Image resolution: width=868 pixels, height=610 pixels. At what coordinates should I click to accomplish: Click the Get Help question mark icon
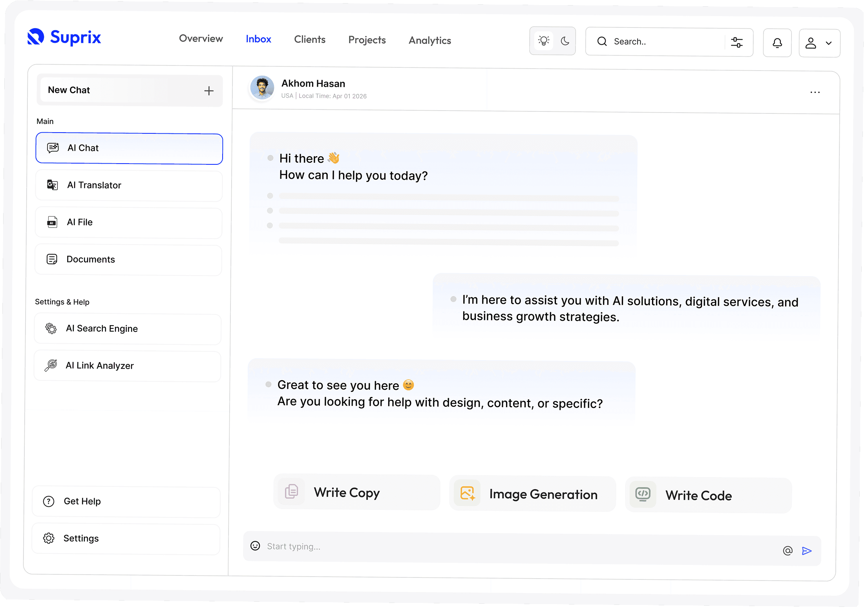coord(49,501)
